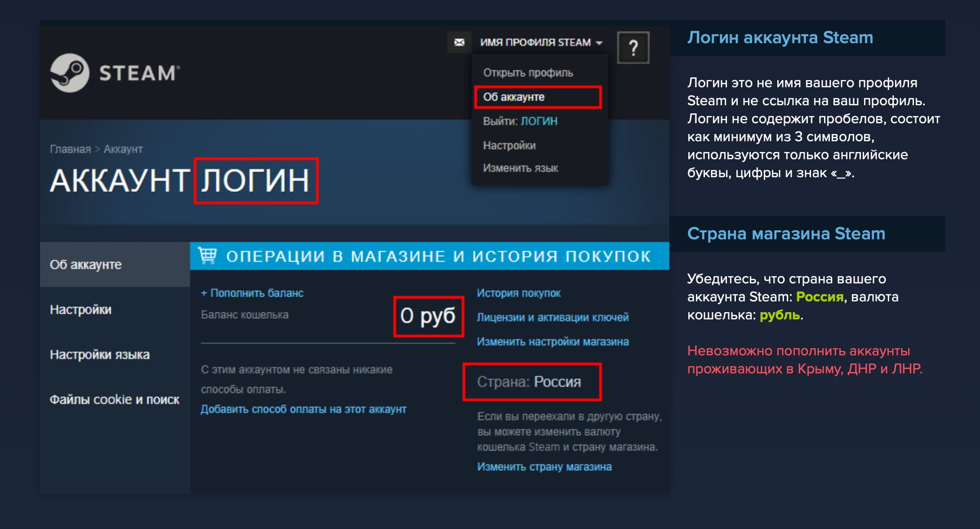Open the envelope messages icon
980x529 pixels.
point(459,42)
